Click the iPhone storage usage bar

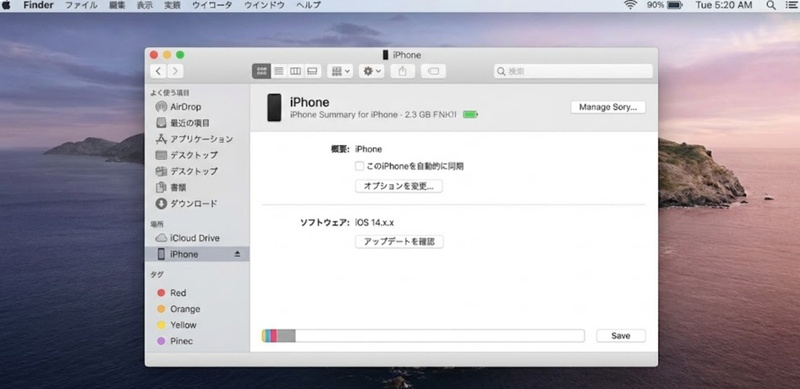[423, 336]
